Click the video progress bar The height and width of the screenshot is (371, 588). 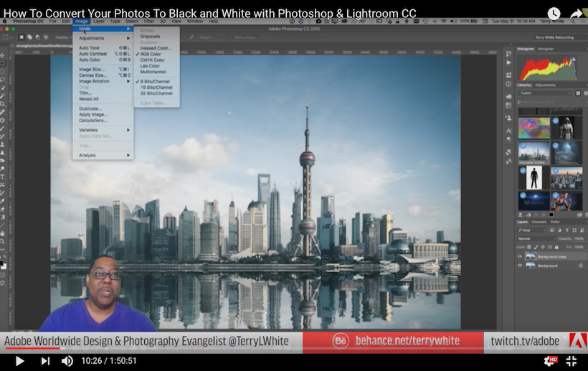pos(294,349)
